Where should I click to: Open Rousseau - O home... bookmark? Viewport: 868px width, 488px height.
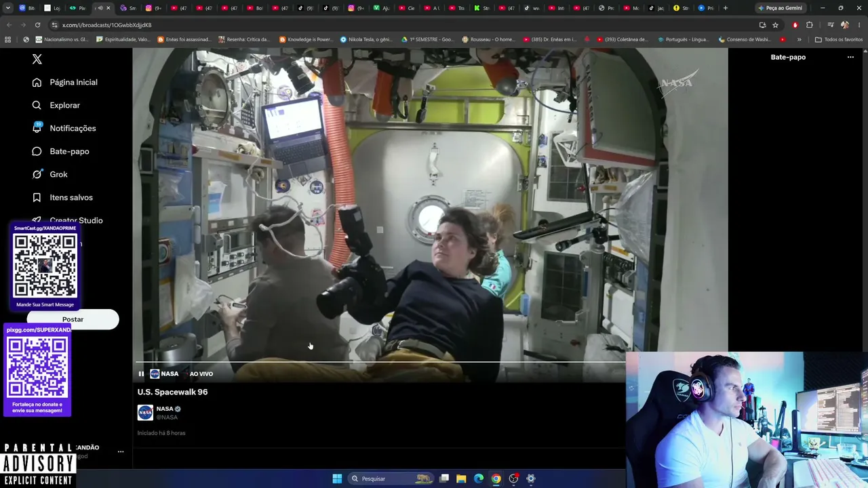click(x=488, y=39)
